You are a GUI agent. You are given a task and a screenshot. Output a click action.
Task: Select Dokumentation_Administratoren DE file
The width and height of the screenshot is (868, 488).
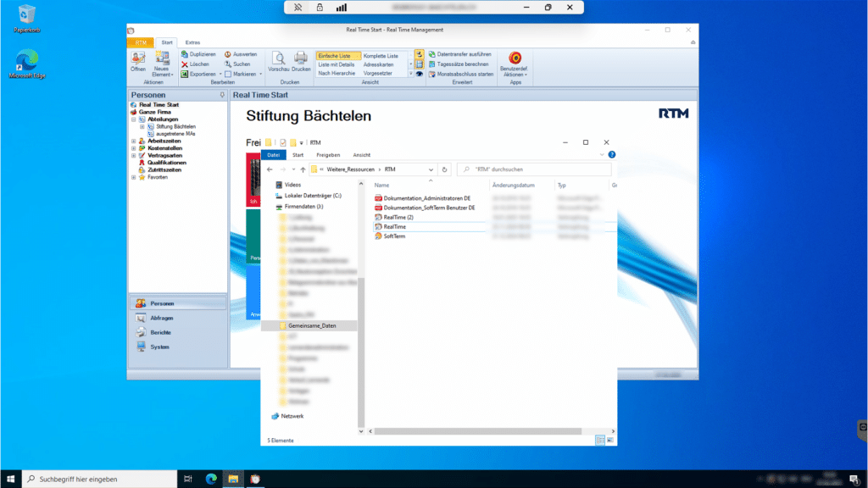pyautogui.click(x=427, y=198)
